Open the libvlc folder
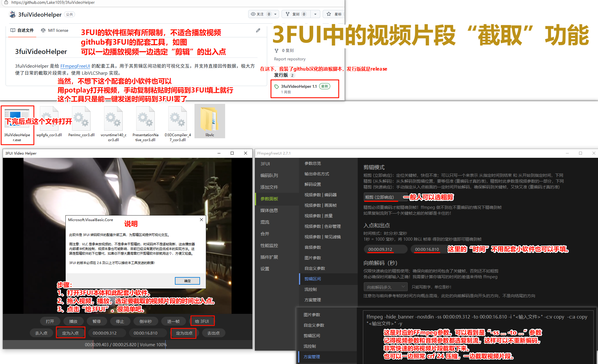The image size is (598, 364). 209,119
